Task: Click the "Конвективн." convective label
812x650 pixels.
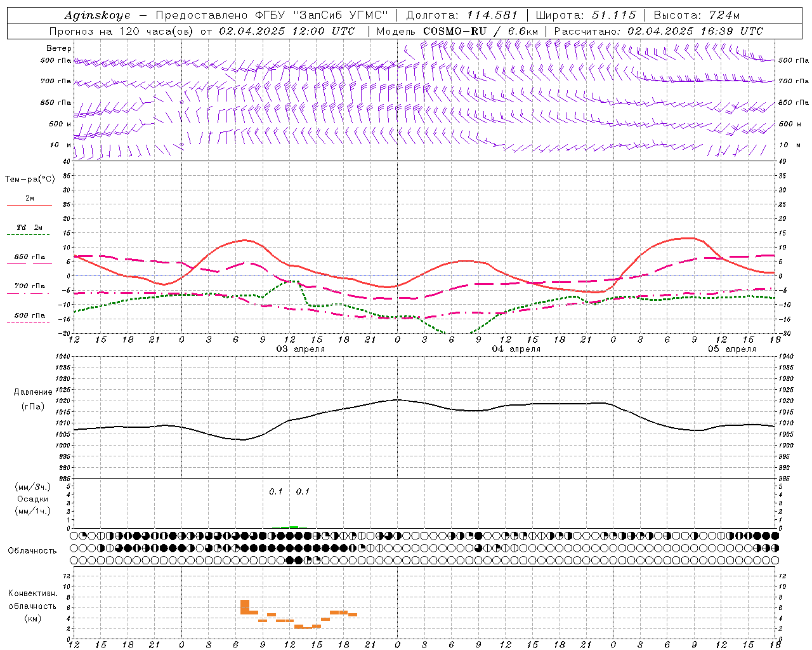Action: click(x=33, y=594)
